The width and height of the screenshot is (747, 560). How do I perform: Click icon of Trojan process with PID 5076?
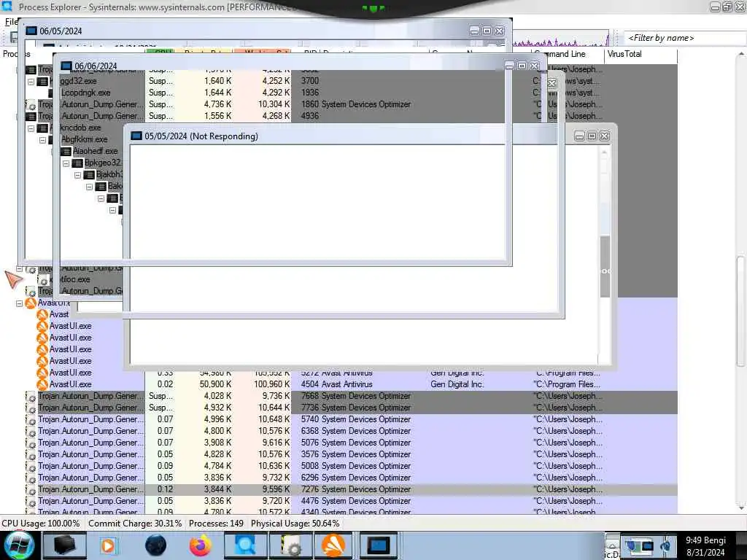coord(31,443)
